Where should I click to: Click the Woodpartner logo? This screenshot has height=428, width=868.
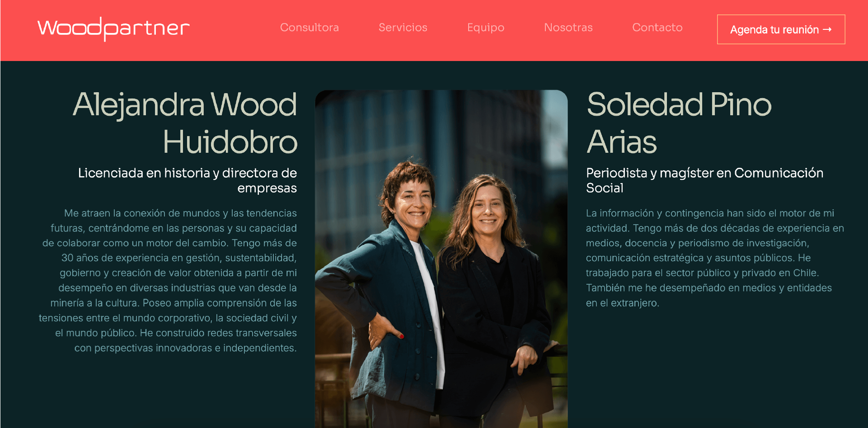tap(113, 28)
